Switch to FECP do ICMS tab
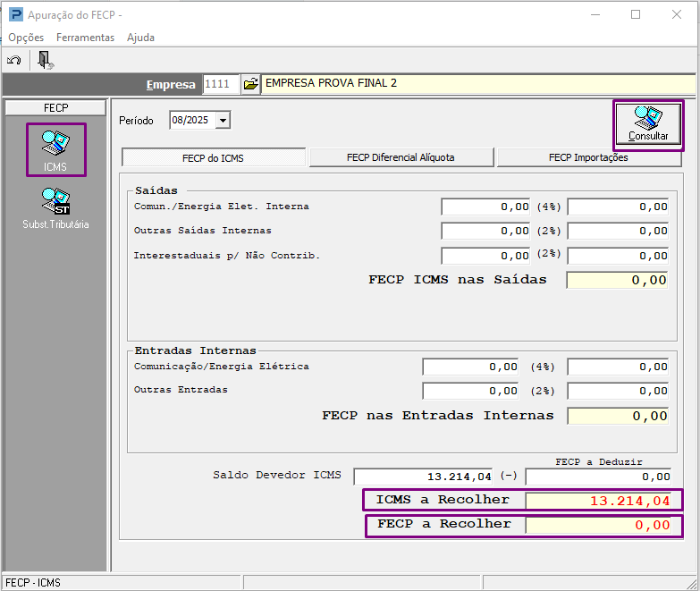 [214, 158]
